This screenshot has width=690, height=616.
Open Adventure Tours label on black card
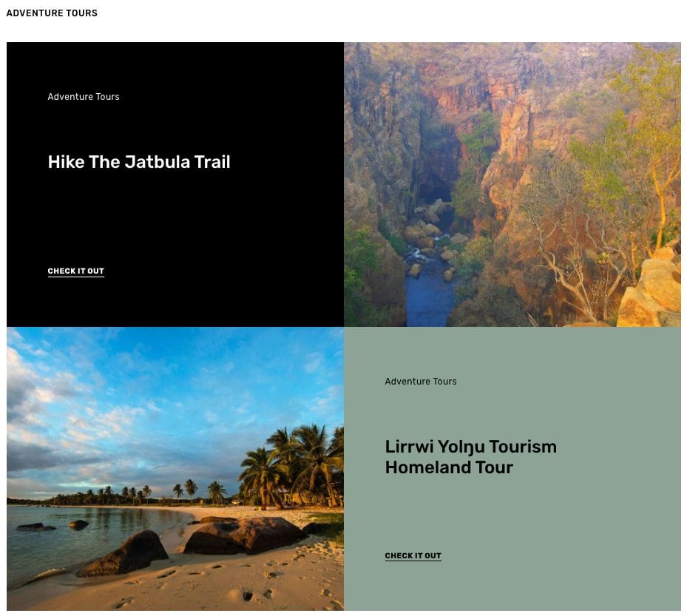(x=84, y=97)
